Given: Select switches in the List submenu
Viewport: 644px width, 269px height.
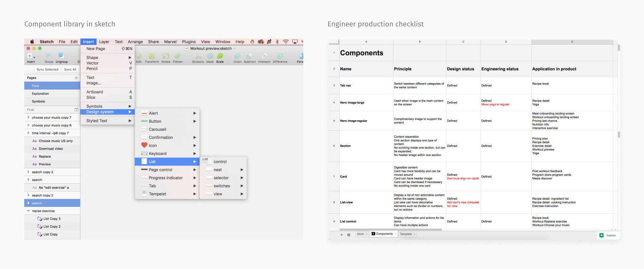Looking at the screenshot, I should pyautogui.click(x=222, y=186).
